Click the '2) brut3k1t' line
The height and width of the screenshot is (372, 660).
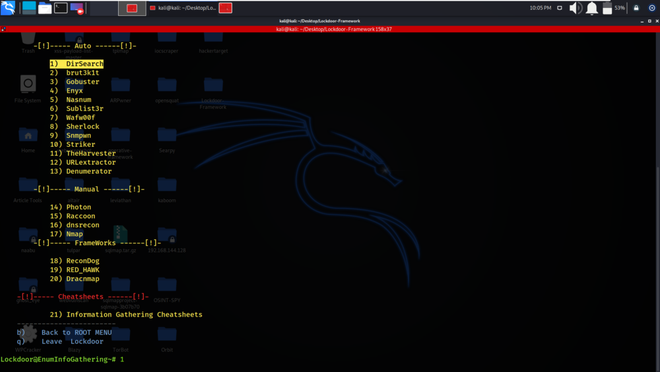75,73
